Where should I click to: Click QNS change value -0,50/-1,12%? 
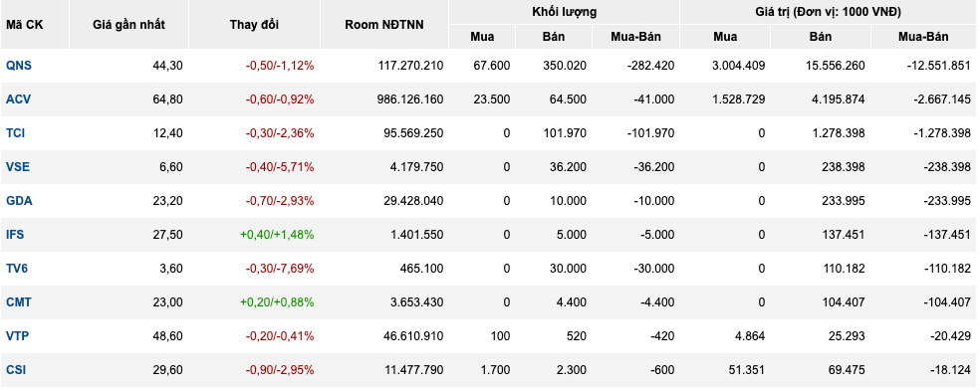click(280, 66)
